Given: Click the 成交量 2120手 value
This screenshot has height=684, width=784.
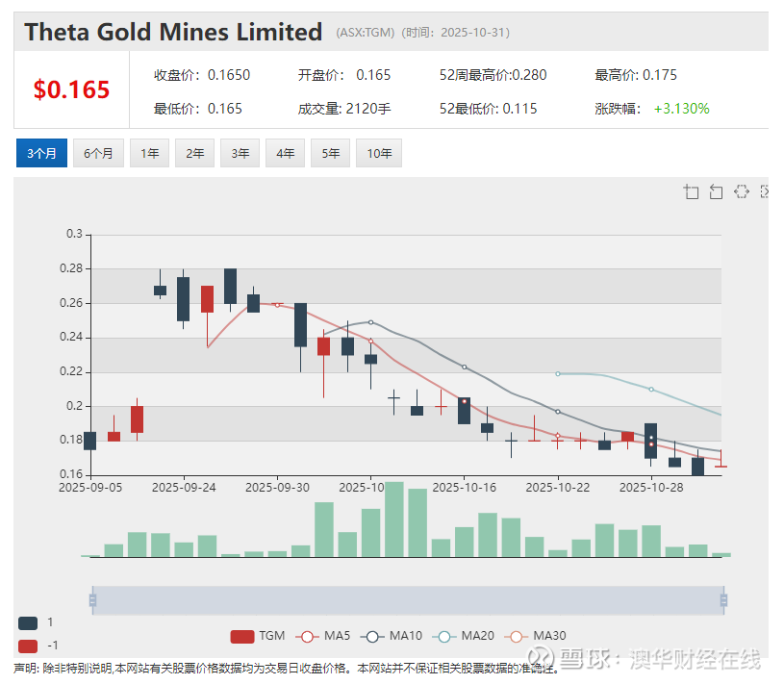Looking at the screenshot, I should click(x=368, y=109).
